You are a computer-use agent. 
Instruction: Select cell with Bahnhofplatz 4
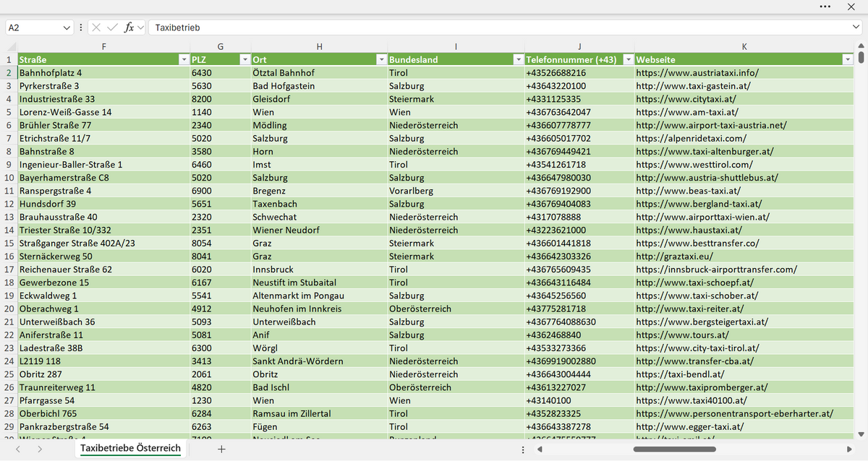tap(103, 72)
